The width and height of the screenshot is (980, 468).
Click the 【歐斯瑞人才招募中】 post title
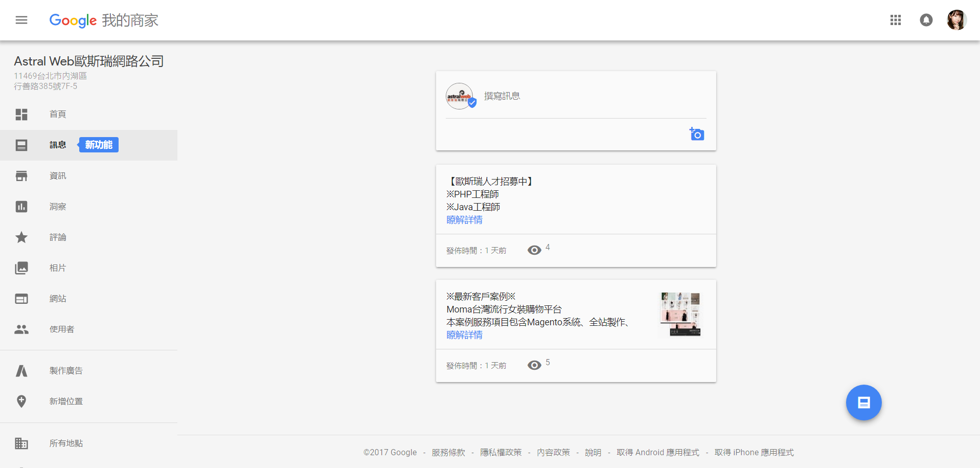(x=491, y=182)
